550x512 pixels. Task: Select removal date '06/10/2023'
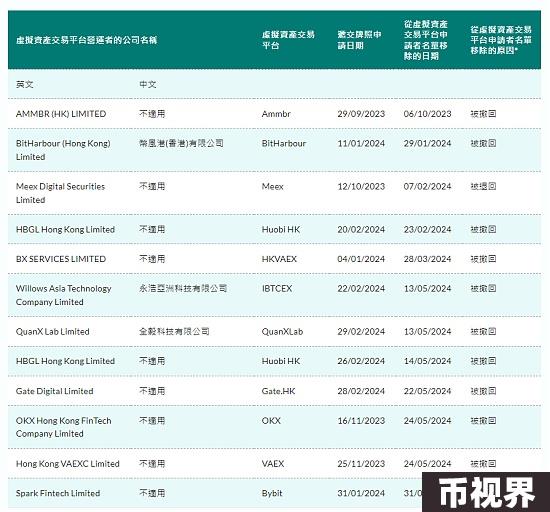click(x=428, y=114)
